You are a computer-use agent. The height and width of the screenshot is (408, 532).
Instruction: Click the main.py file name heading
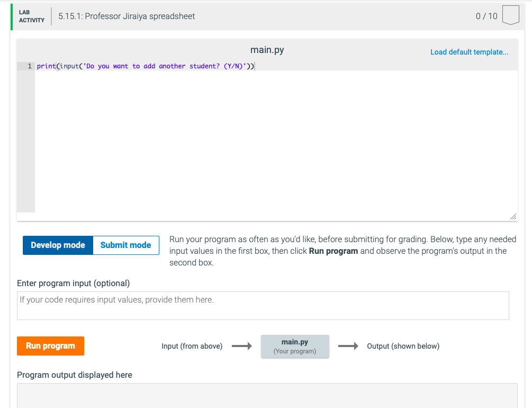coord(267,50)
